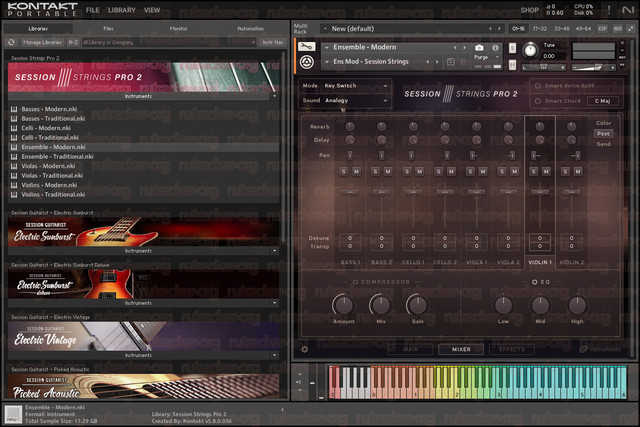Switch to the Files tab
The image size is (640, 427).
pos(109,29)
